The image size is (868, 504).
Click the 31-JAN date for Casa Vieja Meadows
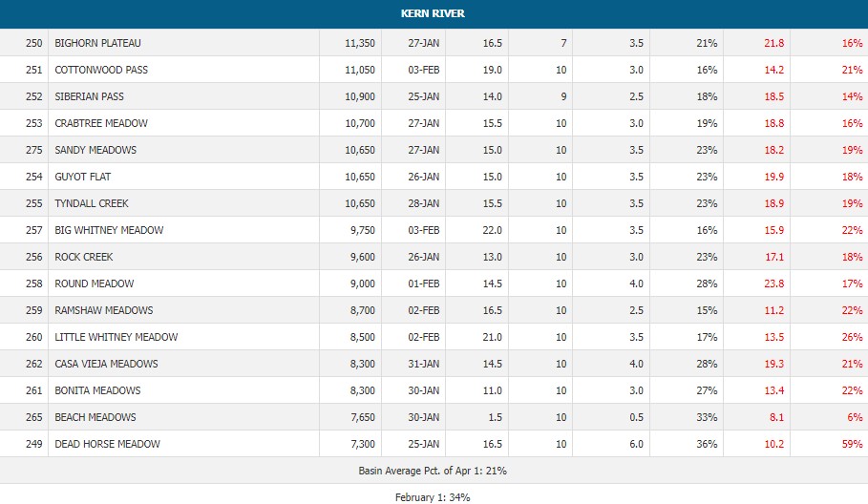click(x=423, y=364)
